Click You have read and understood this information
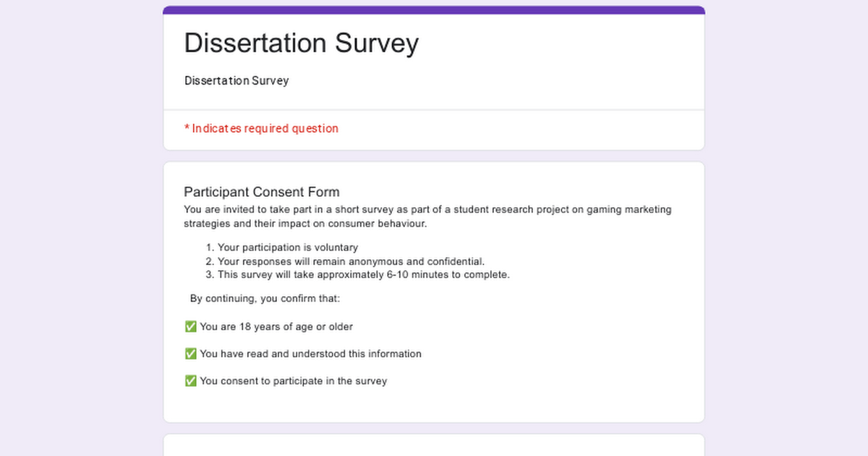 (310, 354)
